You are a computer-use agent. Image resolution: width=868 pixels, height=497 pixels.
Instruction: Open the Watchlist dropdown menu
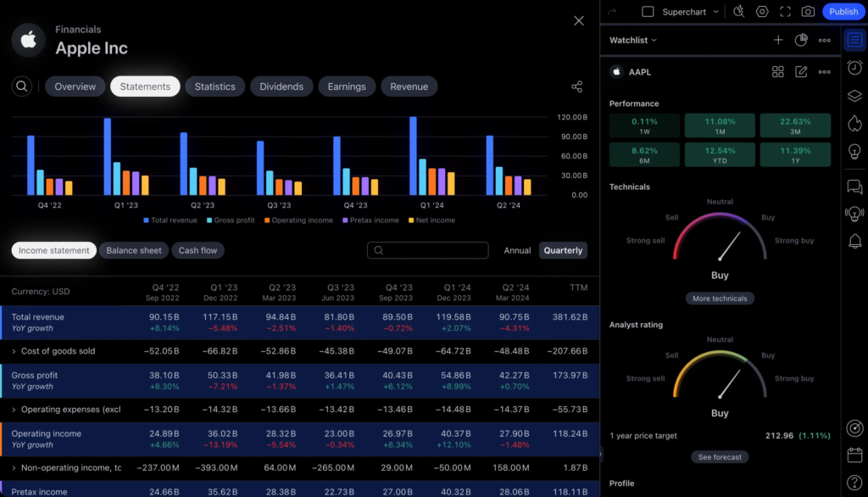633,40
